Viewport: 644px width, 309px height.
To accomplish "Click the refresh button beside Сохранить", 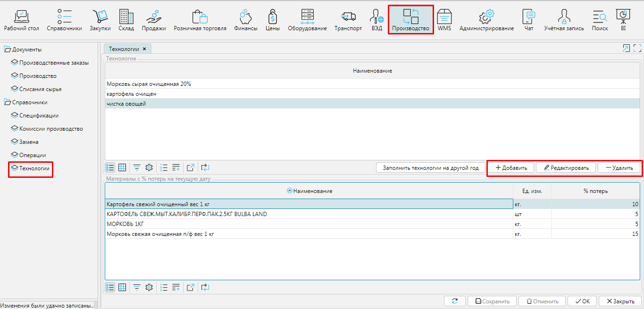I will [x=455, y=301].
